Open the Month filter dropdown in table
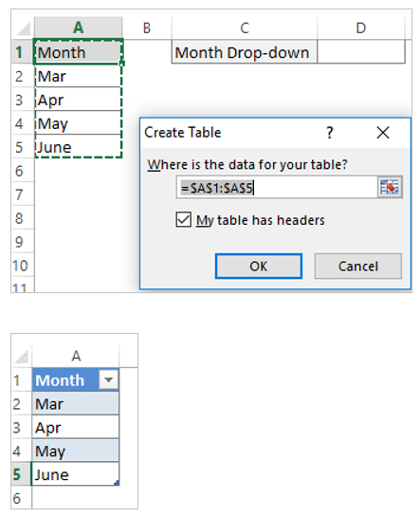The width and height of the screenshot is (420, 517). (x=108, y=379)
